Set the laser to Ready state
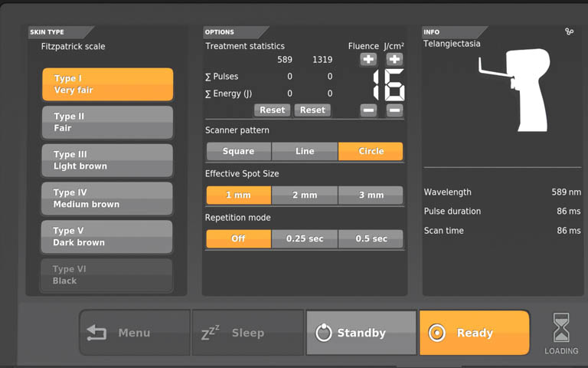The image size is (588, 368). (x=474, y=333)
